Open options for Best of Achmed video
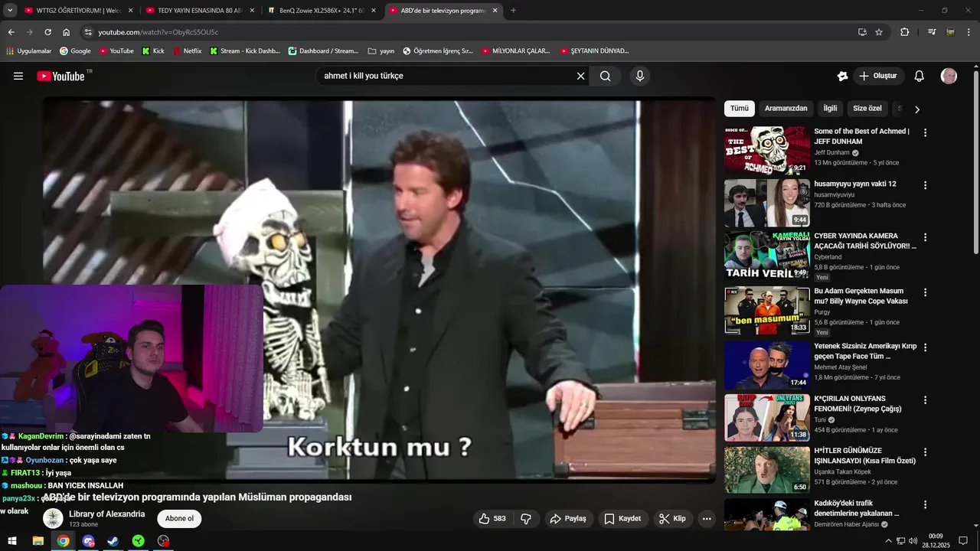 (x=925, y=132)
